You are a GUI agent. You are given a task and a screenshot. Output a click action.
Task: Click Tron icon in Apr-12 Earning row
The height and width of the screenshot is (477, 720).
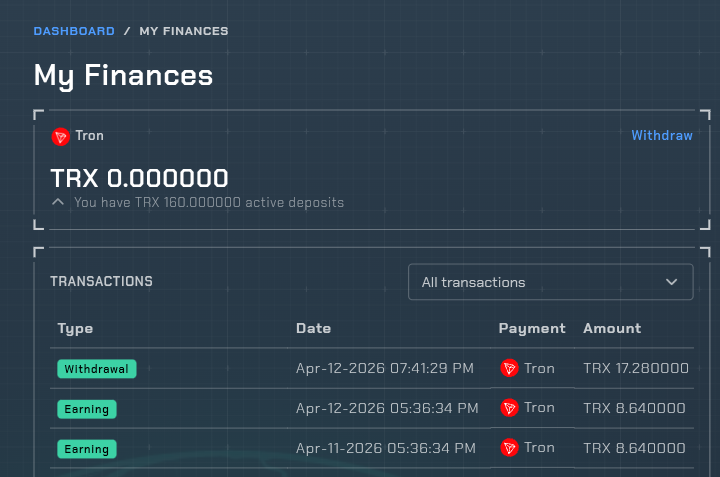tap(509, 408)
